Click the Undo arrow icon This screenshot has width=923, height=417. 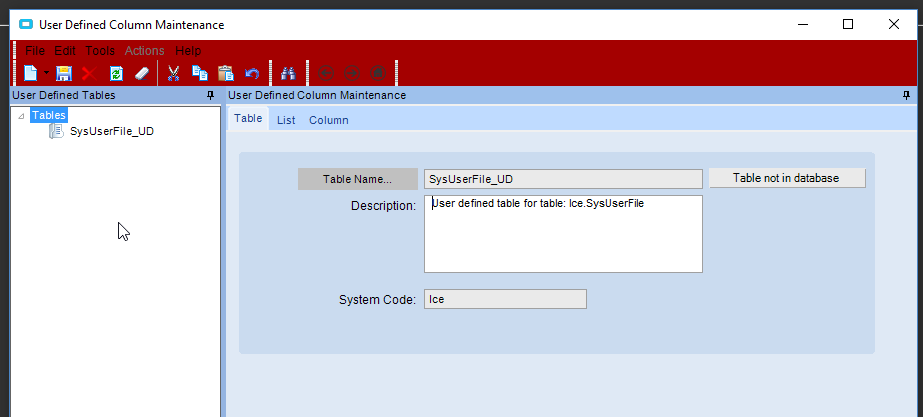click(x=252, y=73)
